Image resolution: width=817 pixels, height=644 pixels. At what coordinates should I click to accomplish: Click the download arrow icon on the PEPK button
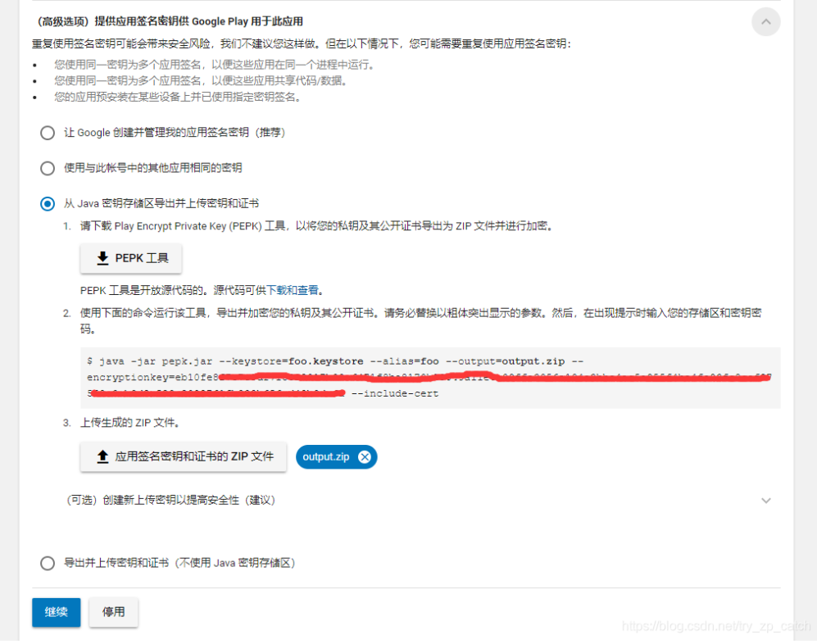coord(102,258)
